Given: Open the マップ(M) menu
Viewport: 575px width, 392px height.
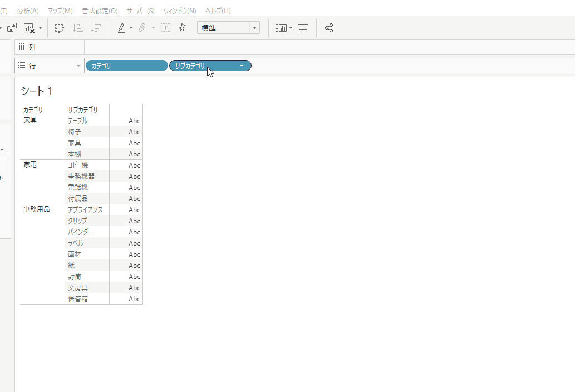Looking at the screenshot, I should 60,11.
